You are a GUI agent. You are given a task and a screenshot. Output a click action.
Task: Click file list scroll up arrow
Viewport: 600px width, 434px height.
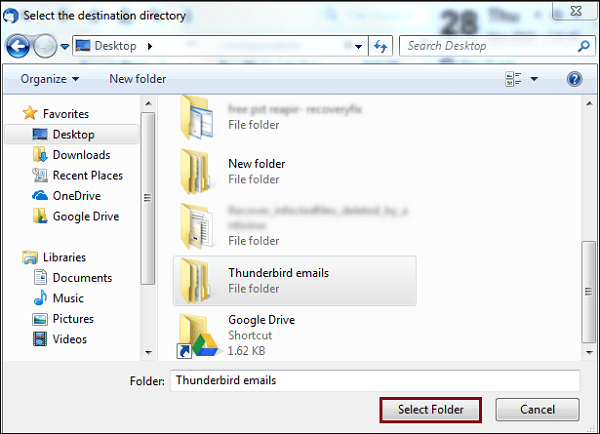point(589,103)
